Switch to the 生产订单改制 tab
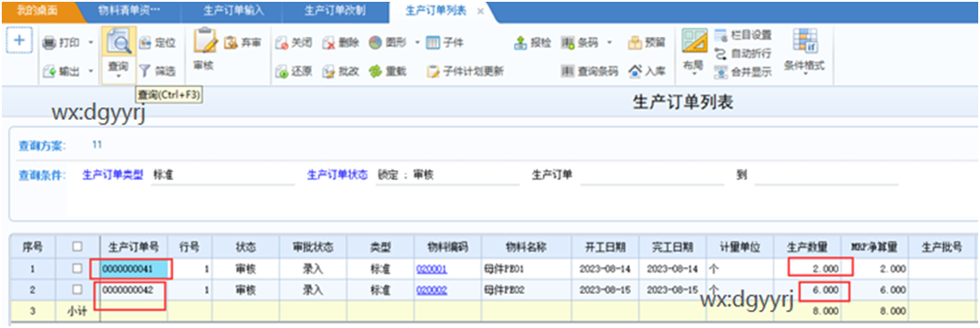Image resolution: width=980 pixels, height=328 pixels. (x=334, y=11)
